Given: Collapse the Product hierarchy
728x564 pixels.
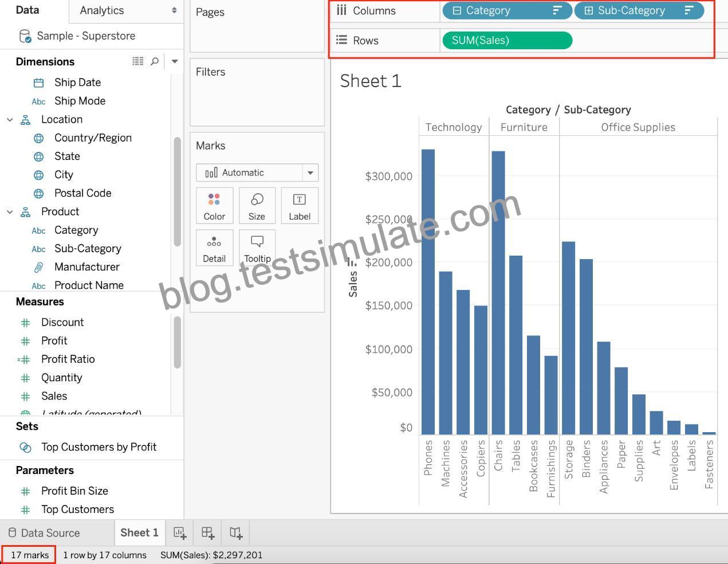Looking at the screenshot, I should (x=10, y=211).
